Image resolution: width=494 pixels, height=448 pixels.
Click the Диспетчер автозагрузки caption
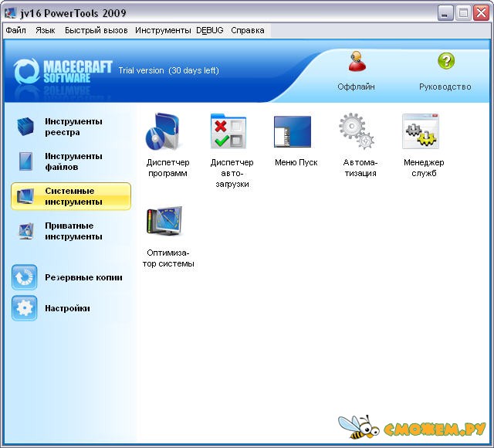click(x=232, y=173)
